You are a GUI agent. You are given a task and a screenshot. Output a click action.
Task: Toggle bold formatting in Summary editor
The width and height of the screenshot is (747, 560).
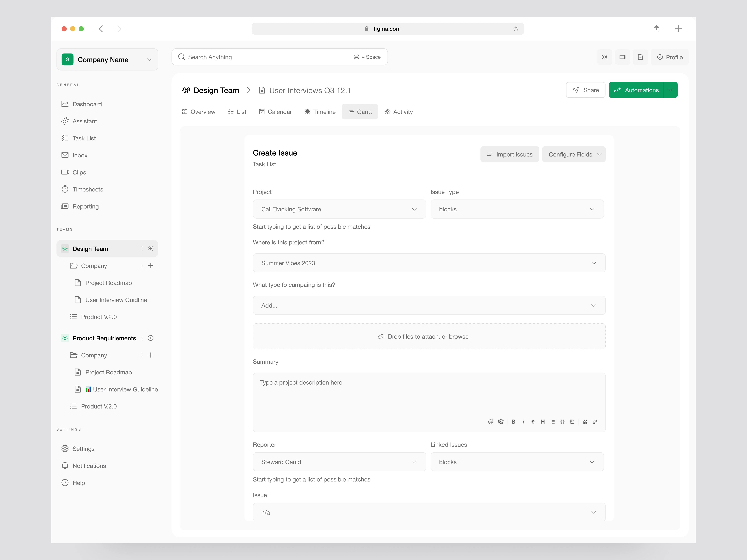tap(514, 422)
